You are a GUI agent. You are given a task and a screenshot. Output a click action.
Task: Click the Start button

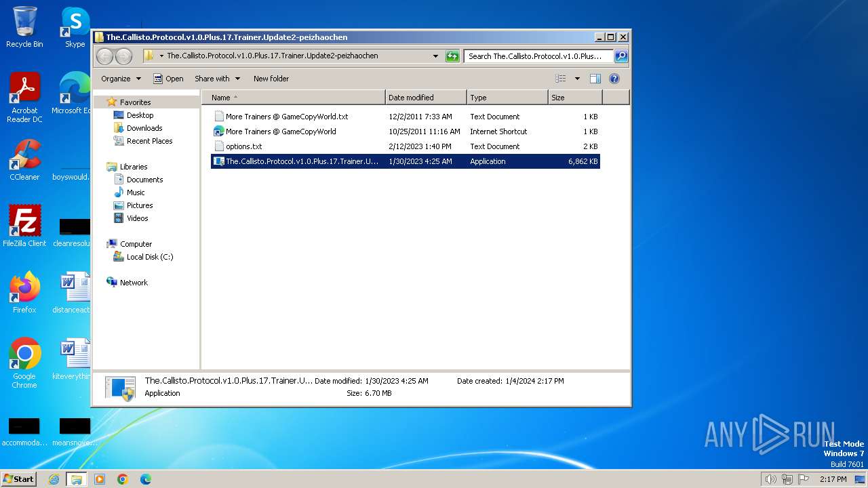tap(18, 479)
